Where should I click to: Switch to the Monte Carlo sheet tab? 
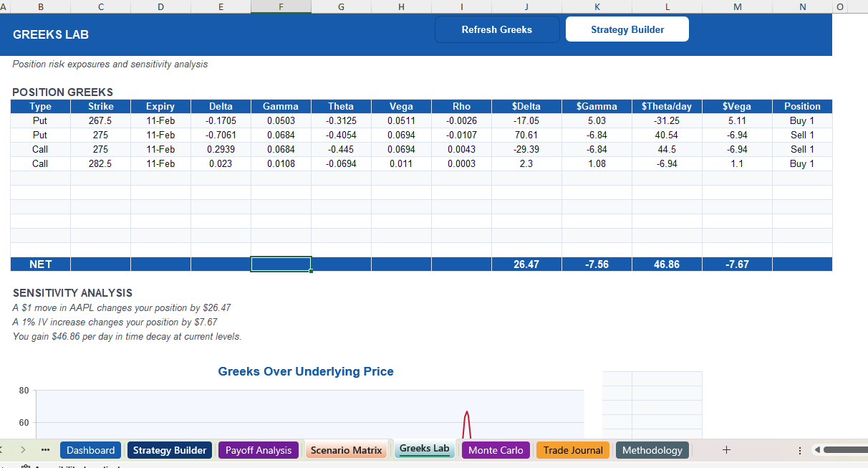pyautogui.click(x=496, y=449)
